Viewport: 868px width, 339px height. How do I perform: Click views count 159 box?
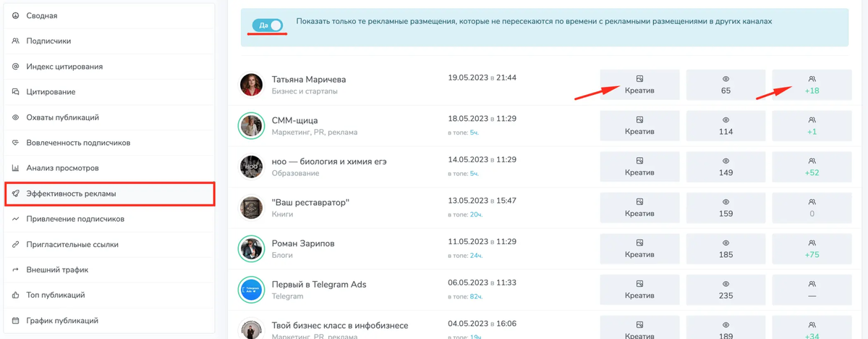(x=726, y=207)
